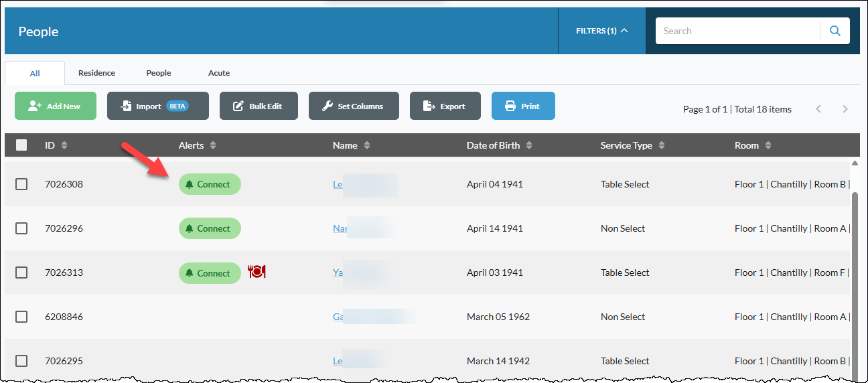Check the box for ID 7026308
The height and width of the screenshot is (383, 868).
tap(21, 184)
